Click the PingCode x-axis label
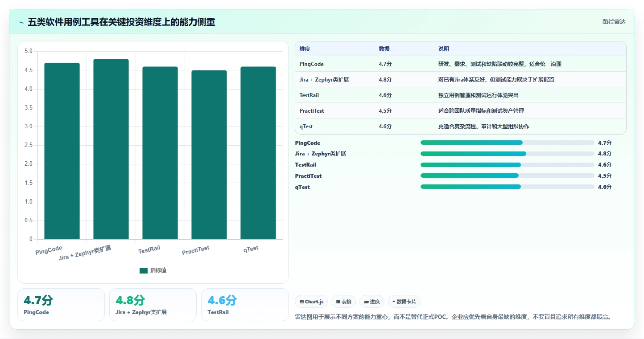 pos(49,250)
